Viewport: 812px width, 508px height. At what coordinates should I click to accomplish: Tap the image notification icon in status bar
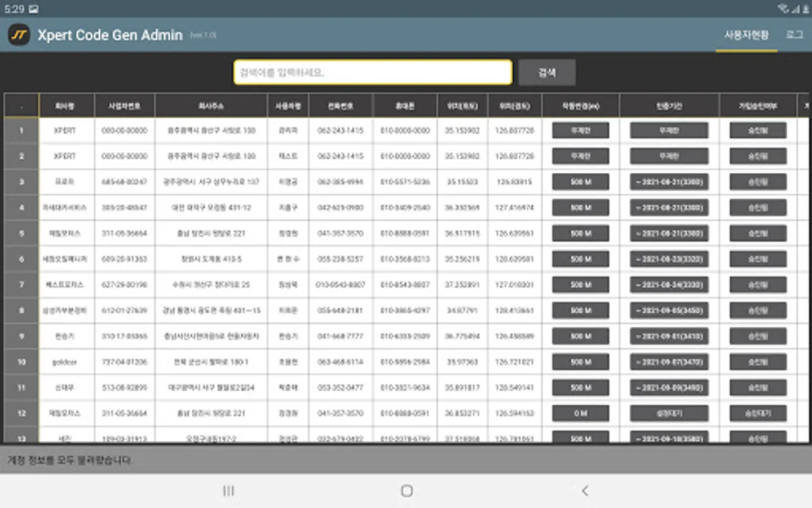pos(34,9)
